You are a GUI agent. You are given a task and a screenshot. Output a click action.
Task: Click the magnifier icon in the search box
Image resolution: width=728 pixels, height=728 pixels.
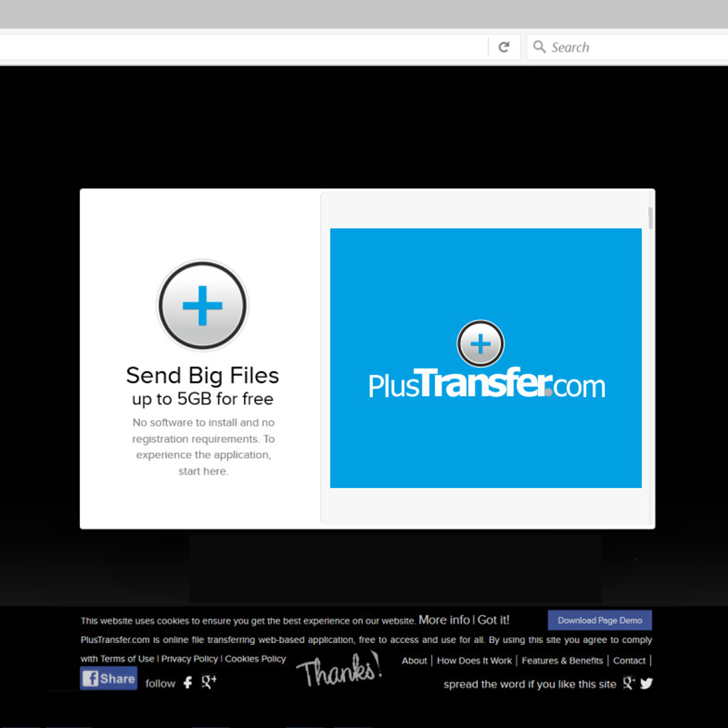[539, 46]
